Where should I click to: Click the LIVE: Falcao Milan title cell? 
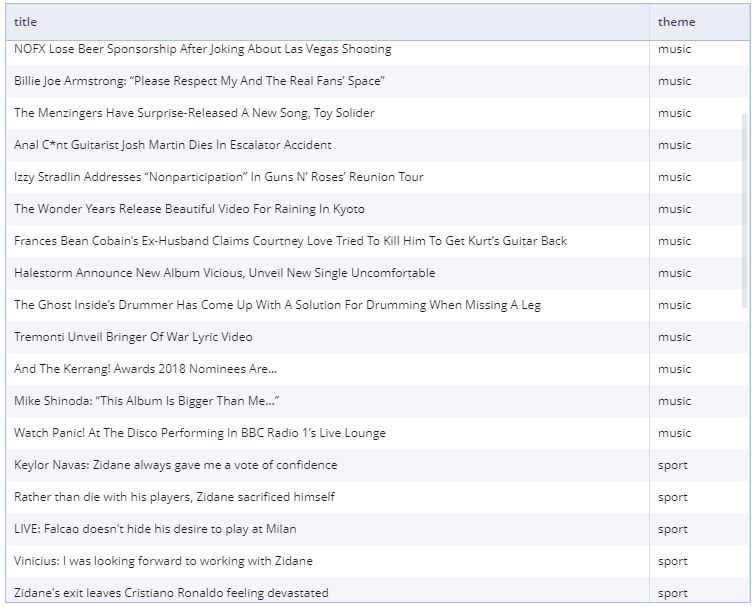[x=155, y=529]
